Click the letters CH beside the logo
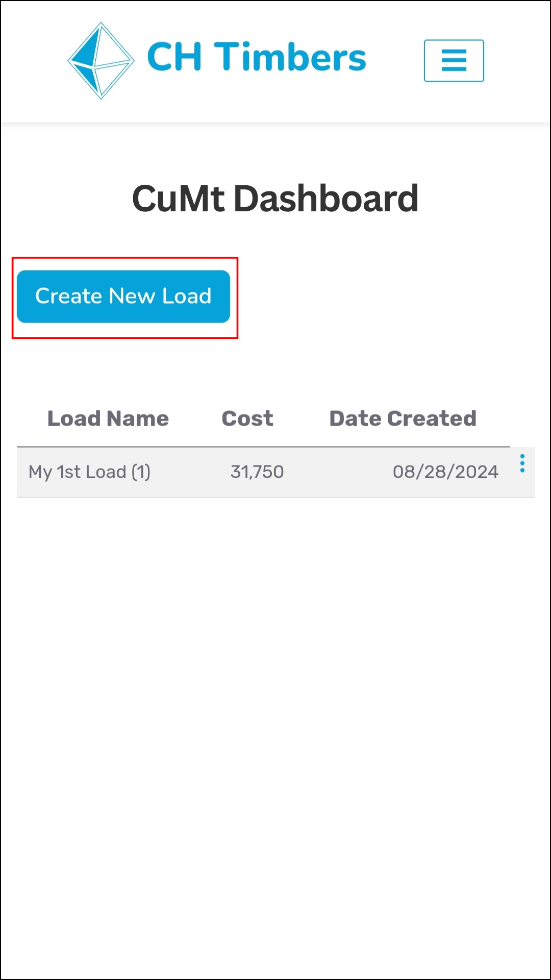This screenshot has height=980, width=551. pos(174,57)
